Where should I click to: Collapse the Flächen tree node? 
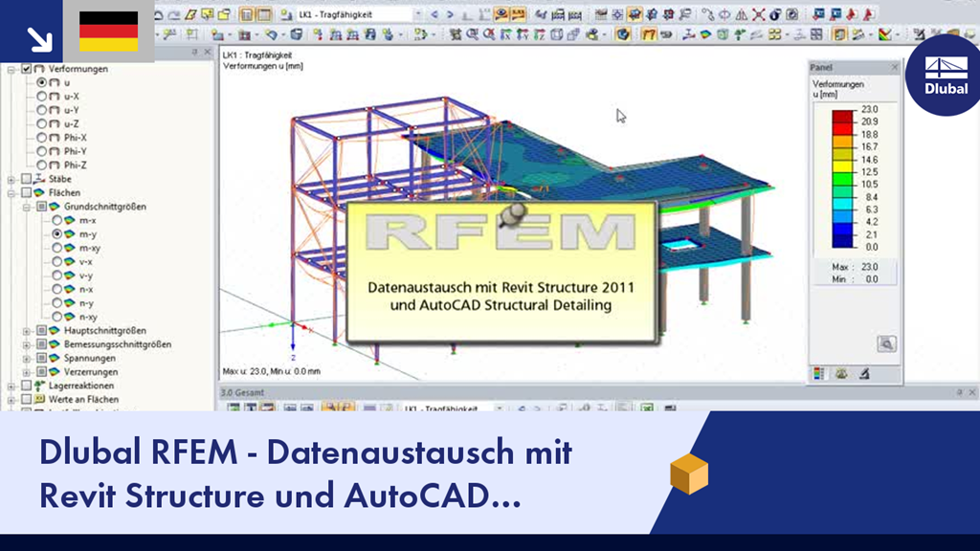point(11,193)
